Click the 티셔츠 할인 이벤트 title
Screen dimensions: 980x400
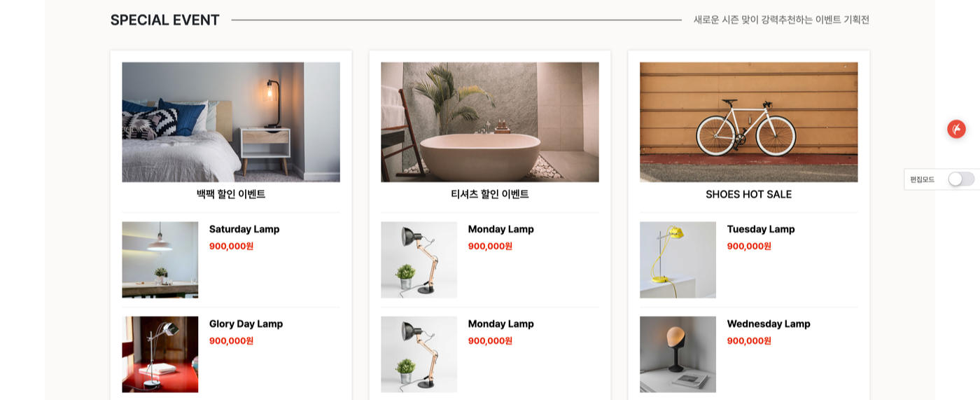pos(490,194)
